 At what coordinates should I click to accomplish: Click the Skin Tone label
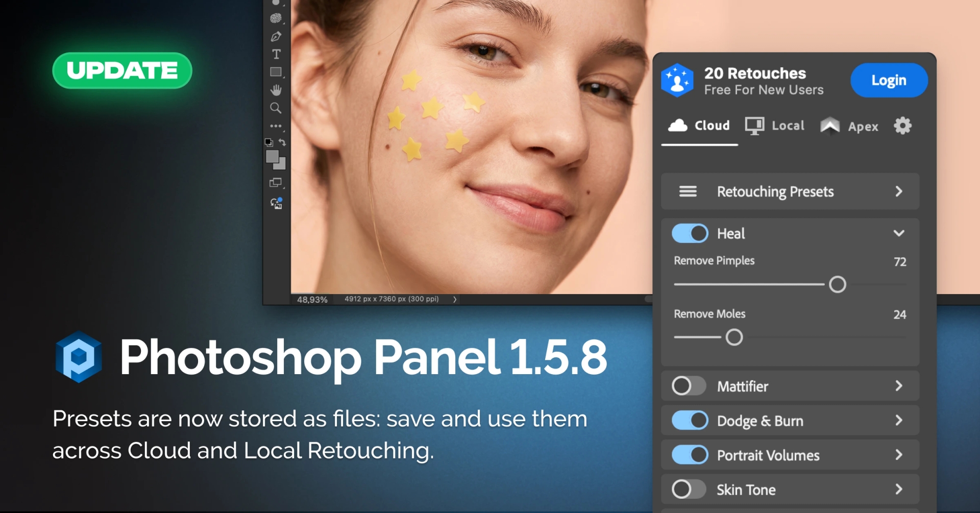click(x=746, y=490)
